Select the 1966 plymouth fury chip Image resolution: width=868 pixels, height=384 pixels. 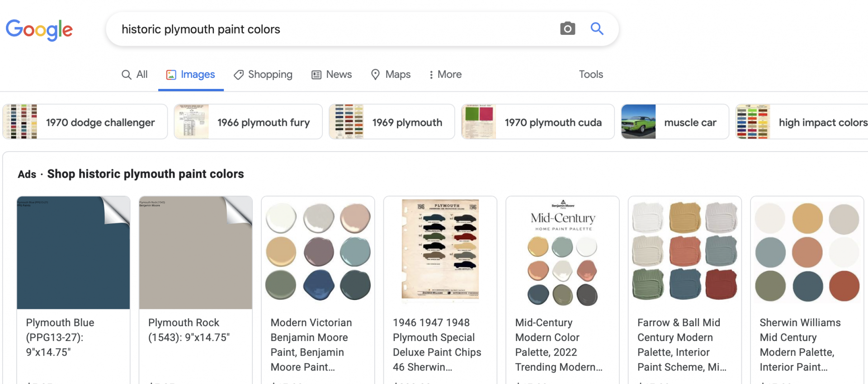point(248,122)
